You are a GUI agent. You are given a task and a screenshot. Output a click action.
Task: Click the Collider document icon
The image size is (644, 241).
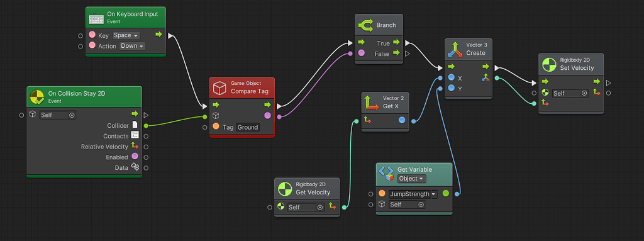(x=135, y=125)
